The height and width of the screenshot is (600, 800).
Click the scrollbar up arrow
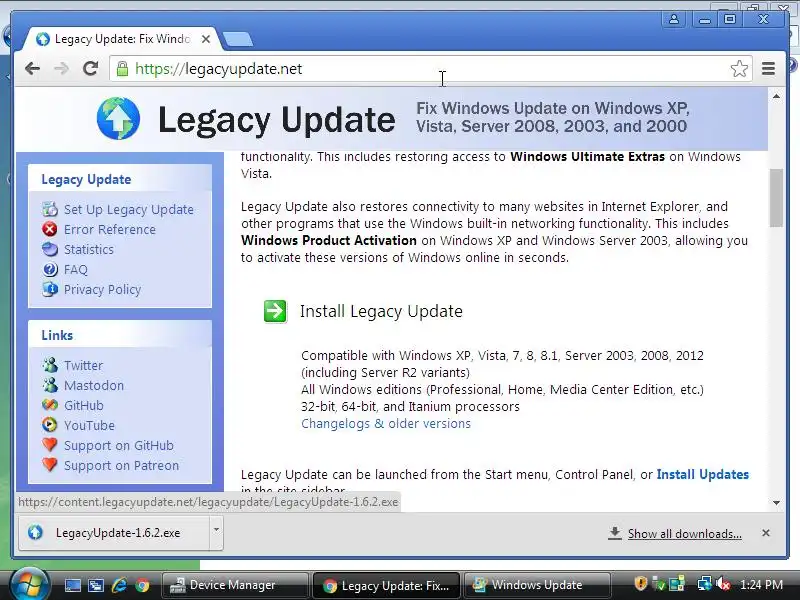tap(776, 96)
